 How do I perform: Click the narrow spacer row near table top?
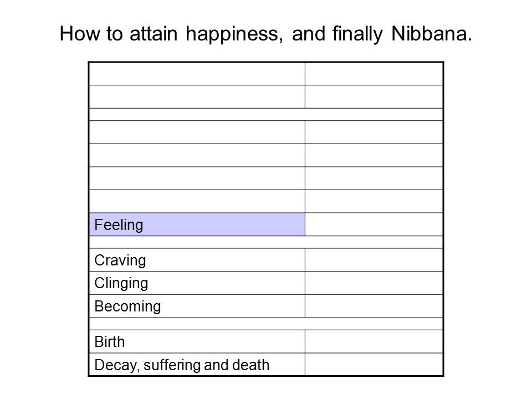click(x=266, y=114)
